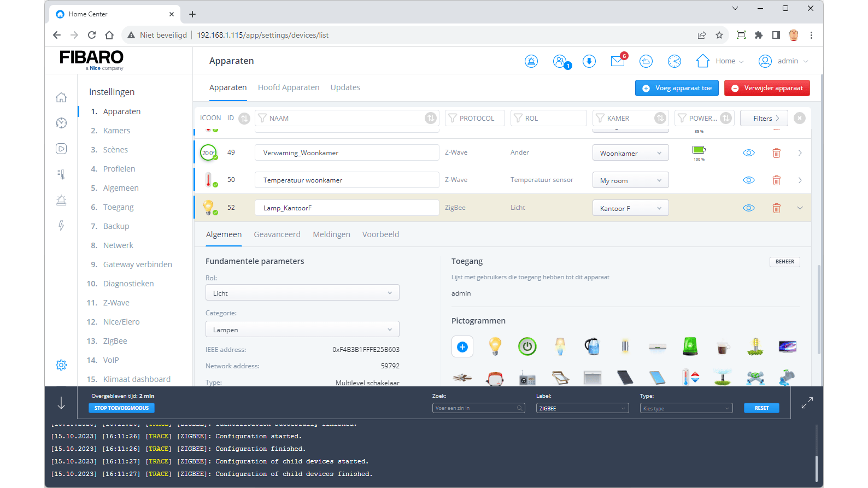This screenshot has height=488, width=868.
Task: Click the log search field
Action: pos(478,408)
